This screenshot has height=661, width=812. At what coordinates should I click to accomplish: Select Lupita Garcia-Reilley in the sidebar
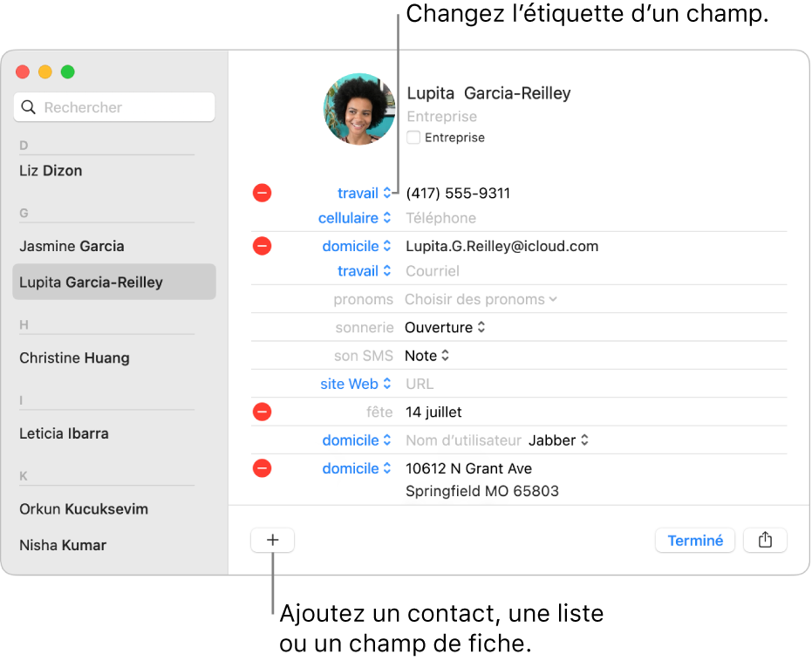coord(114,282)
